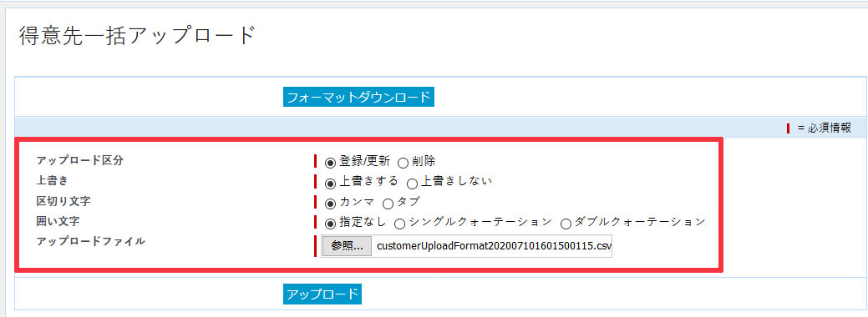
Task: Click the アップロードファイル label
Action: pyautogui.click(x=91, y=241)
